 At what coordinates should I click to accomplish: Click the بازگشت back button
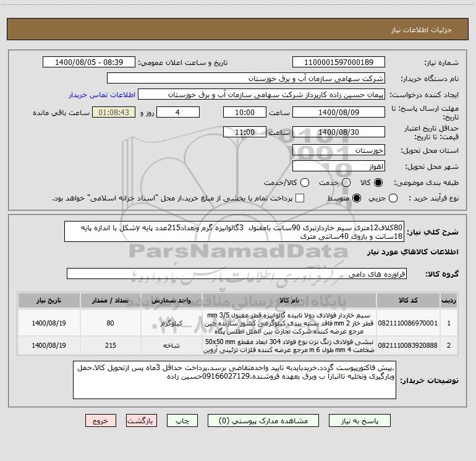pos(141,421)
